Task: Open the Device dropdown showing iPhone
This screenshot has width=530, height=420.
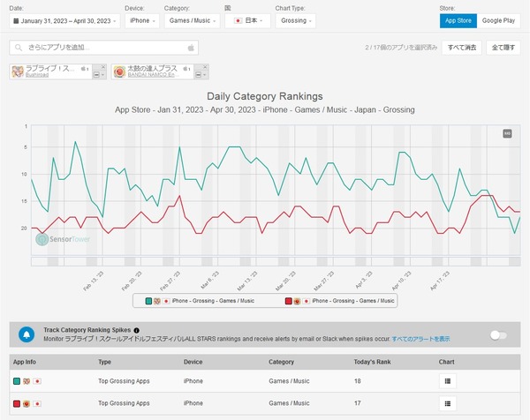Action: click(x=142, y=21)
